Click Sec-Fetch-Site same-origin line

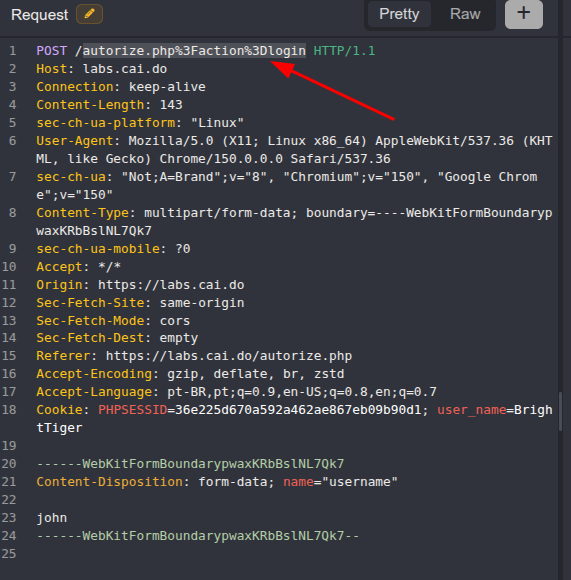tap(140, 303)
